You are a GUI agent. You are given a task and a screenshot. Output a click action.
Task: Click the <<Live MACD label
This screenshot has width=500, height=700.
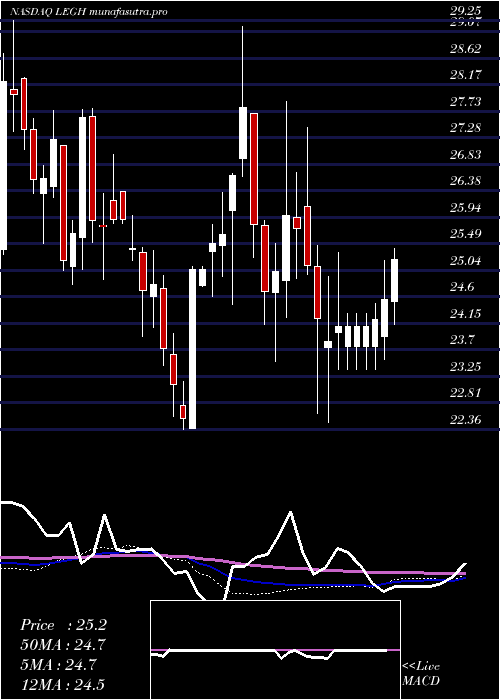click(421, 674)
